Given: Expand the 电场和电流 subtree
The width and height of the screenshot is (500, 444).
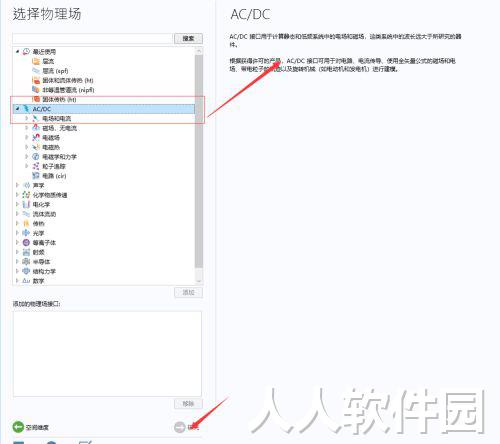Looking at the screenshot, I should pos(27,118).
